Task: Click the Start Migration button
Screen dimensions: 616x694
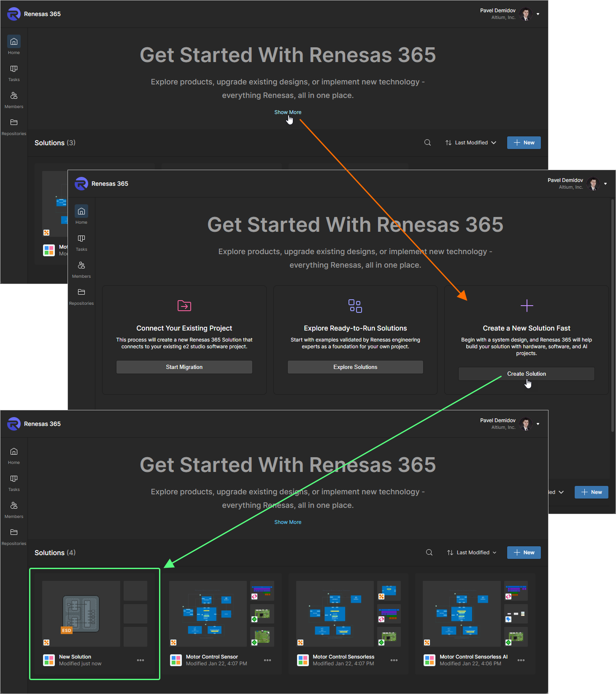Action: coord(184,367)
